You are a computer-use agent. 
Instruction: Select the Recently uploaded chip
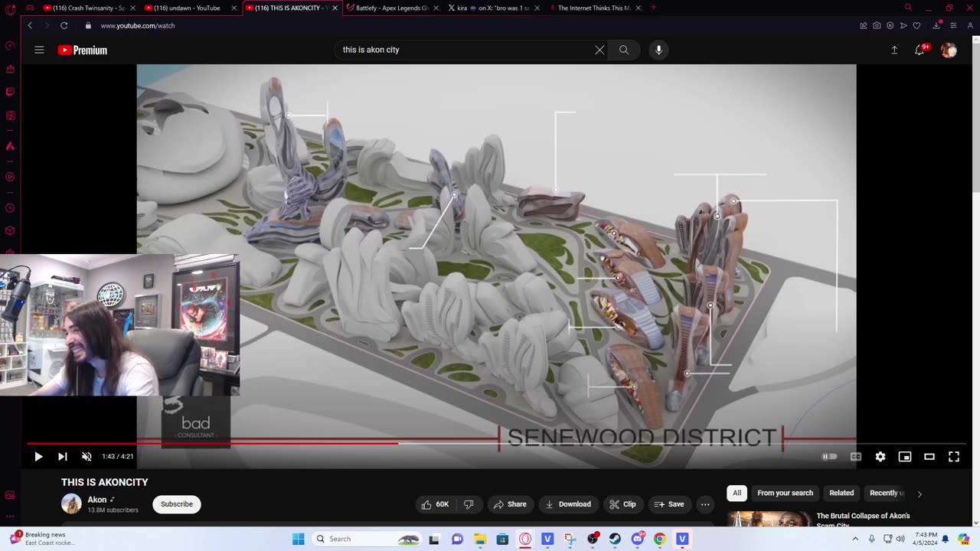[887, 493]
